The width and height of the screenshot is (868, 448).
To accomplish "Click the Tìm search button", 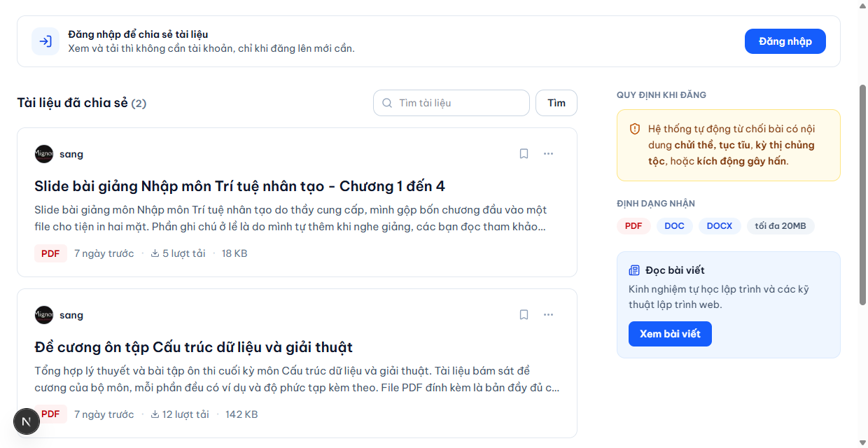I will coord(556,103).
